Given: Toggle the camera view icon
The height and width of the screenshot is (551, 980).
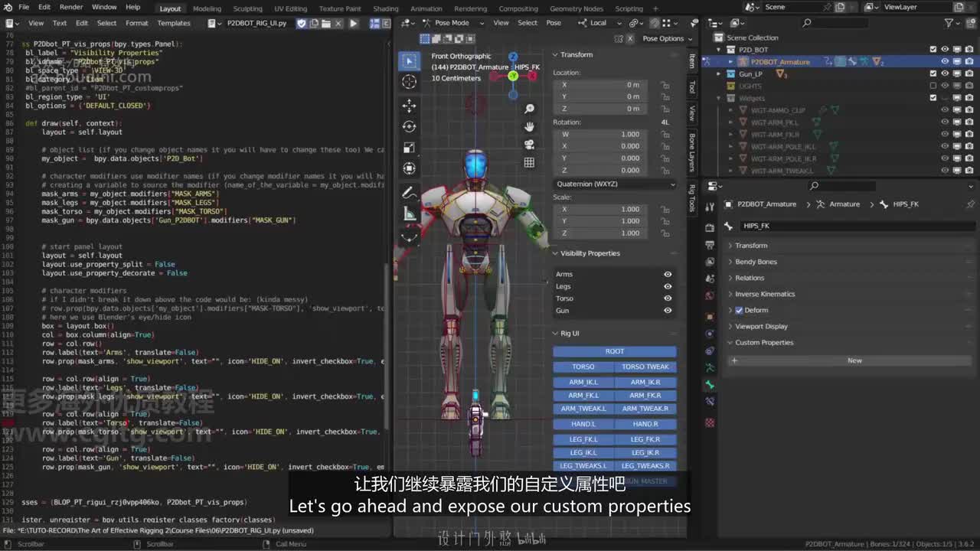Looking at the screenshot, I should [529, 145].
